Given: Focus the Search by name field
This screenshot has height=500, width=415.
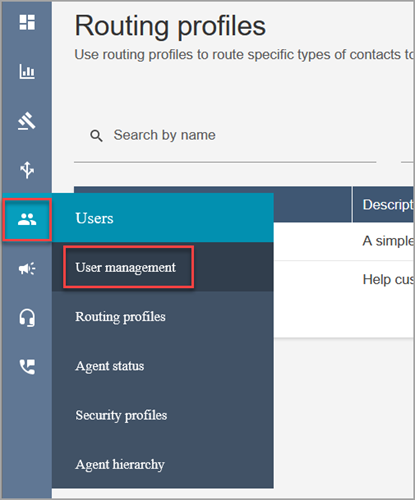Looking at the screenshot, I should (x=225, y=135).
